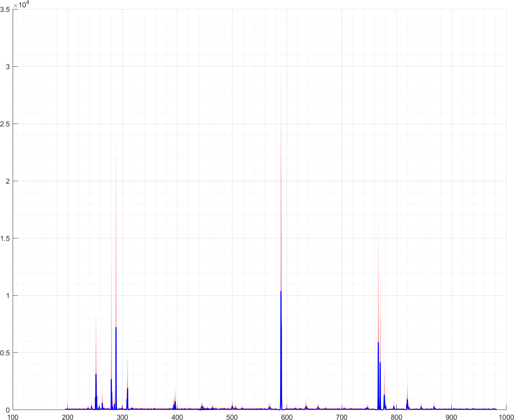
Task: Click the x-axis tick label 100
Action: click(x=13, y=417)
